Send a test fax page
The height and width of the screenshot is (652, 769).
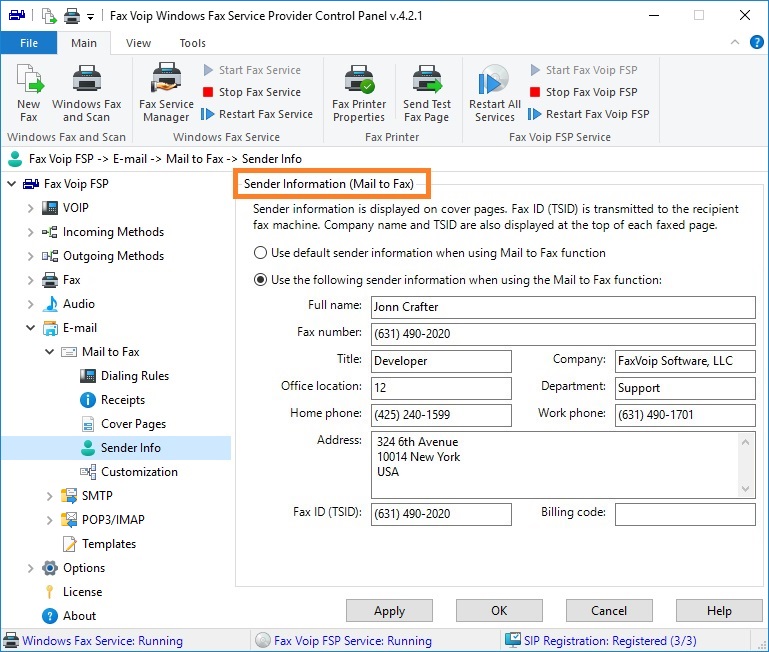coord(427,92)
